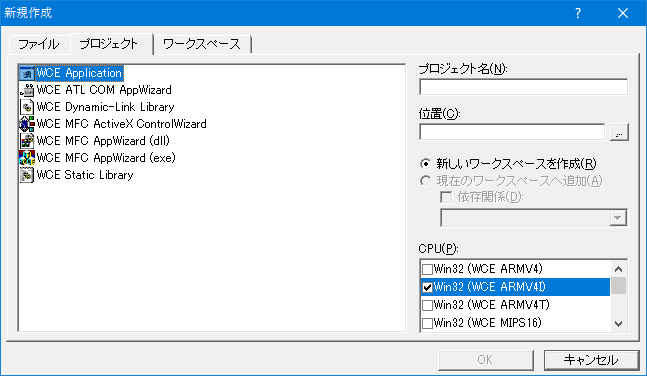
Task: Click the プロジェクト名 input field
Action: click(x=523, y=87)
